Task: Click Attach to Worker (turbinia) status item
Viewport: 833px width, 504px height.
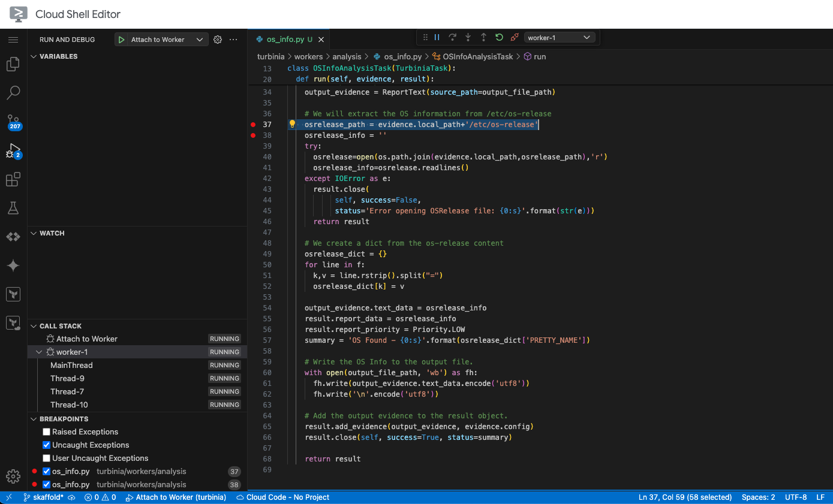Action: click(176, 497)
